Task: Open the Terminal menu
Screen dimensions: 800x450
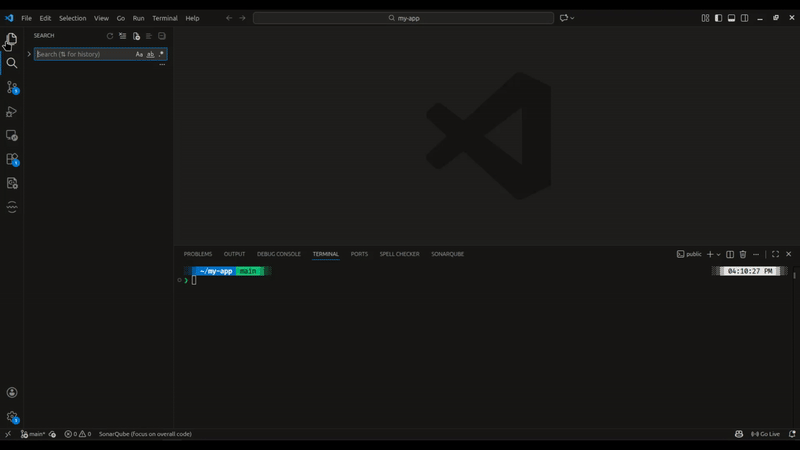Action: pyautogui.click(x=165, y=18)
